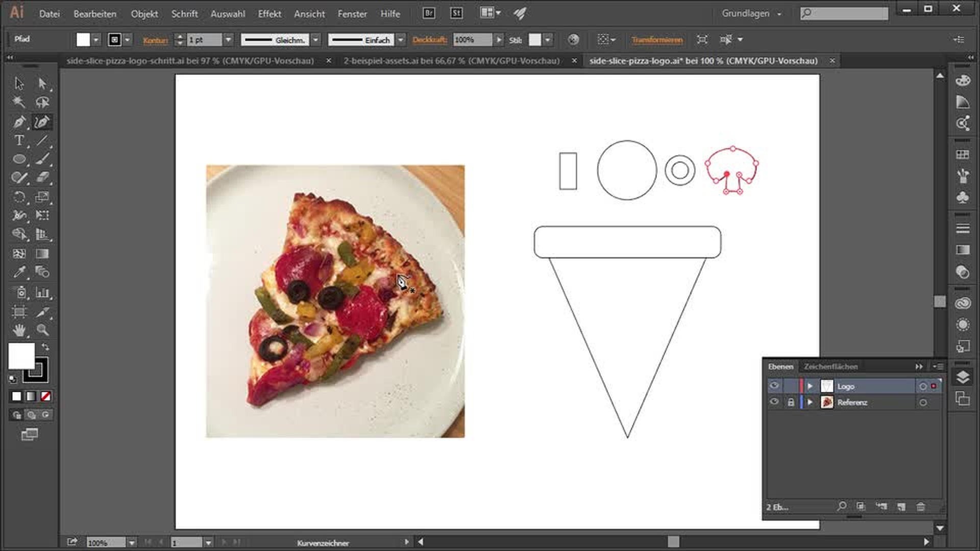This screenshot has height=551, width=980.
Task: Expand the Logo layer contents
Action: (810, 386)
